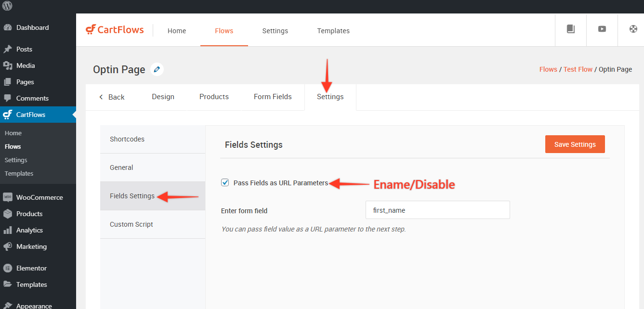Click the help lifebuoy icon in header
Viewport: 644px width, 309px height.
coord(632,29)
